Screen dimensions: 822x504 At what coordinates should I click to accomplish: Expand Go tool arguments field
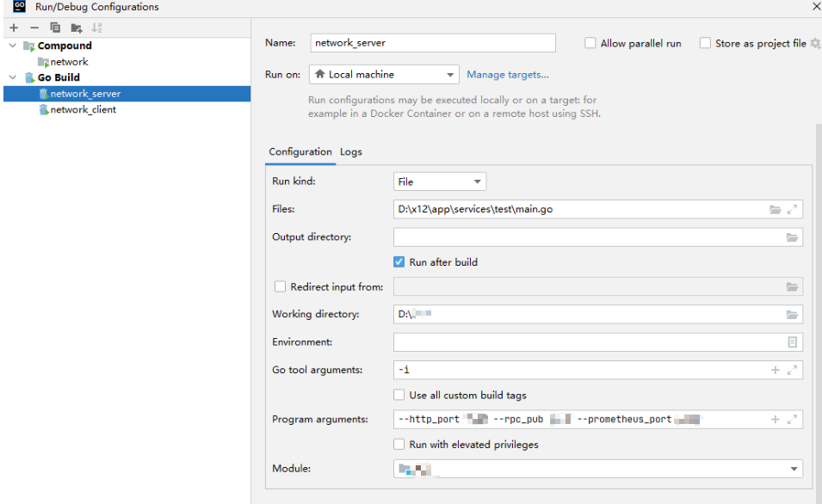792,370
